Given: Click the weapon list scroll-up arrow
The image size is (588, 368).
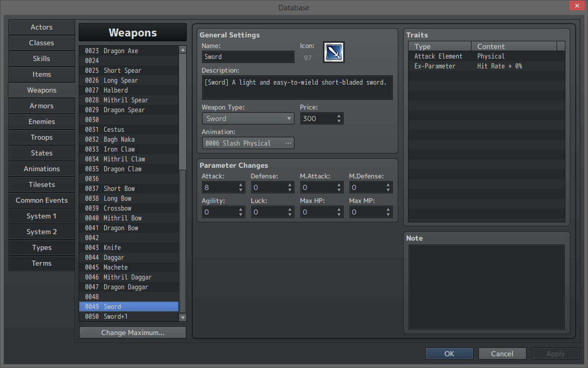Looking at the screenshot, I should (x=182, y=49).
